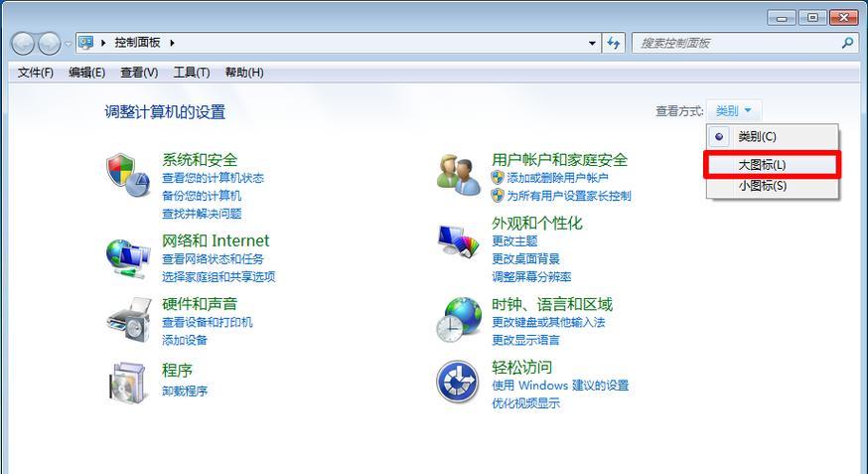Open the 用户帐户和家庭安全 category link

click(x=559, y=160)
